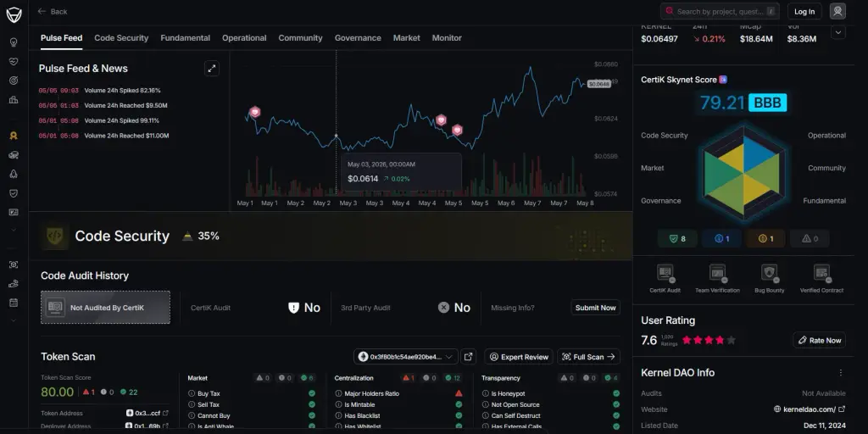The height and width of the screenshot is (434, 868).
Task: Open the rocket icon in sidebar
Action: pos(14,174)
